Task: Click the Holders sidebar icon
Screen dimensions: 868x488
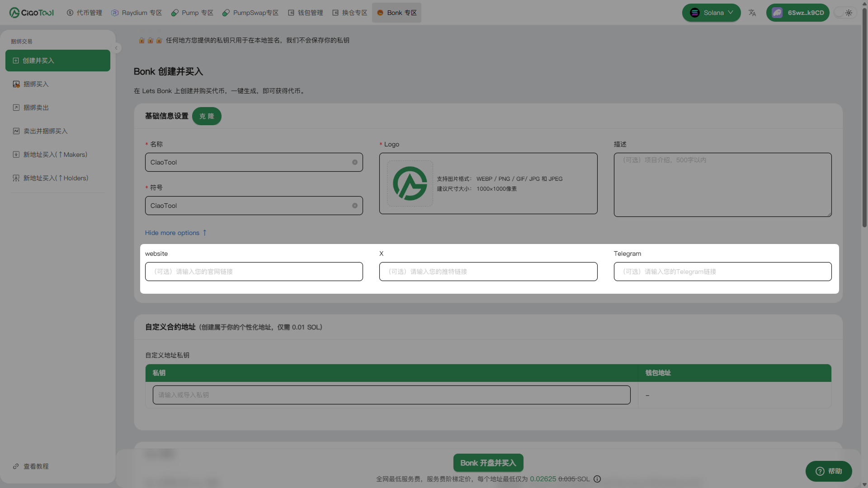Action: (x=16, y=178)
